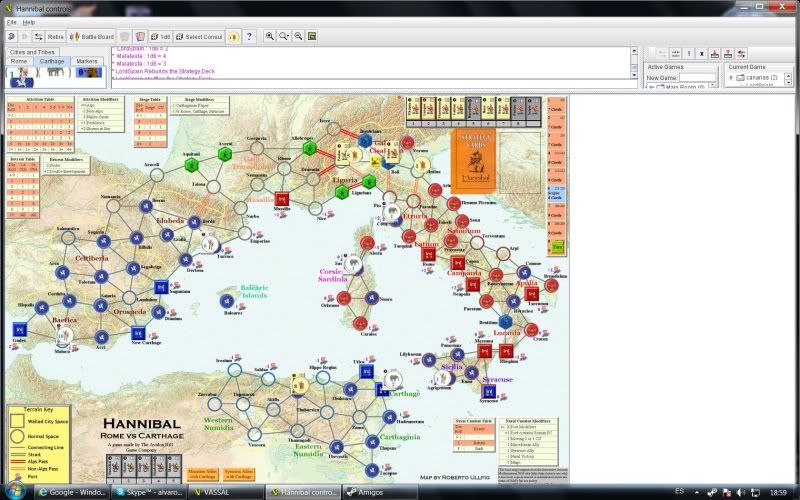Select the blue marker piece in the palette
This screenshot has height=500, width=800.
[x=89, y=72]
